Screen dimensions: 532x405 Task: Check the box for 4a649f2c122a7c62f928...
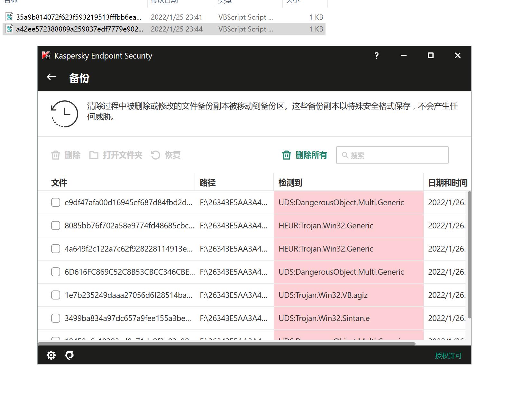(56, 249)
